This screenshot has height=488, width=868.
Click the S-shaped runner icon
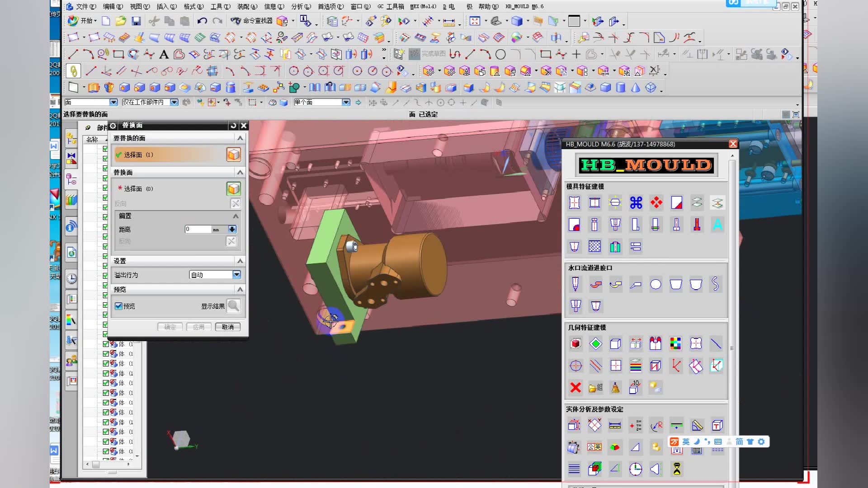coord(715,284)
